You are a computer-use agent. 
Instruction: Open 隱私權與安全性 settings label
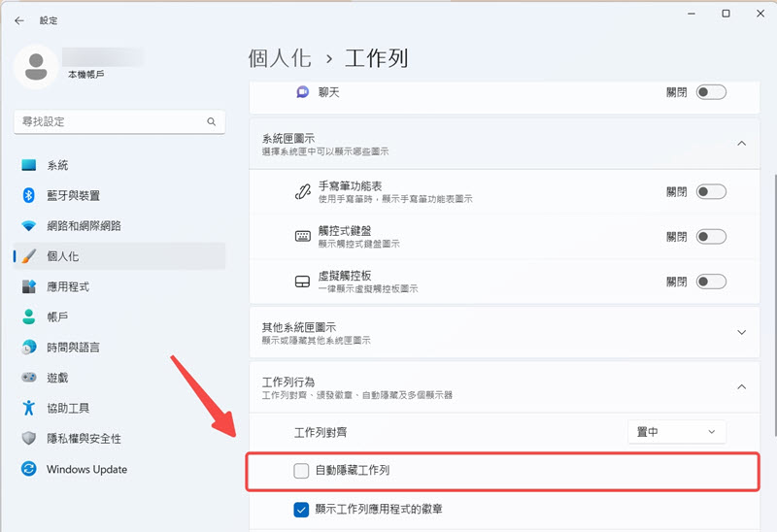[84, 439]
